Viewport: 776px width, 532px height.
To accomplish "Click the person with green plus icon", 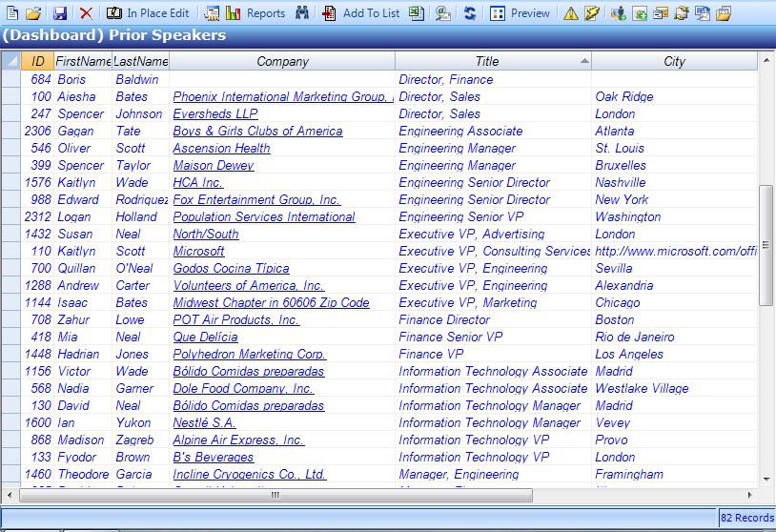I will click(618, 12).
